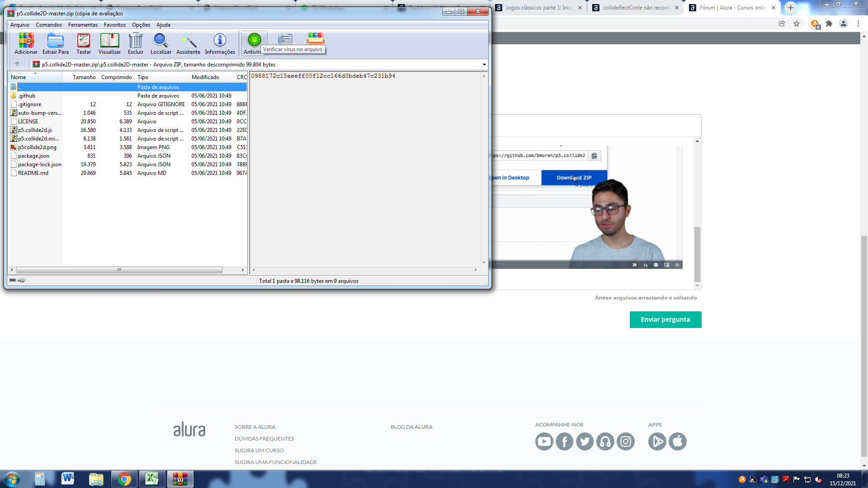The width and height of the screenshot is (868, 488).
Task: Open Chrome three-dot menu
Action: 858,23
